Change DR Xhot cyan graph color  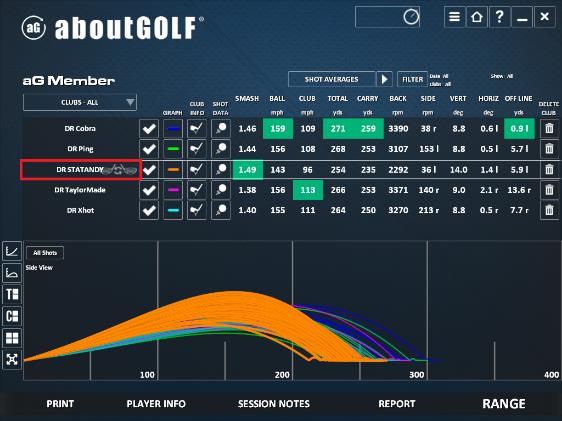click(x=173, y=210)
